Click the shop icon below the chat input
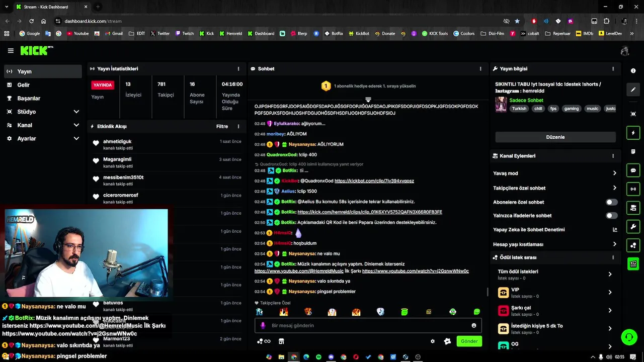Image resolution: width=644 pixels, height=362 pixels. [281, 341]
